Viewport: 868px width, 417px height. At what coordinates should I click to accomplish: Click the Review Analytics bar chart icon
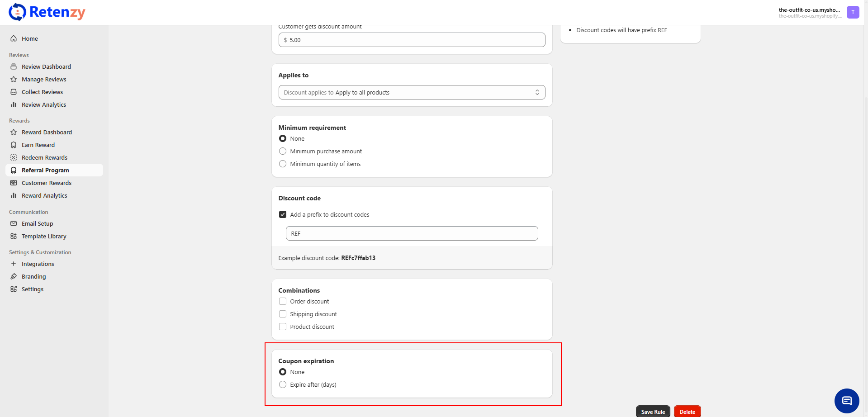pos(14,105)
